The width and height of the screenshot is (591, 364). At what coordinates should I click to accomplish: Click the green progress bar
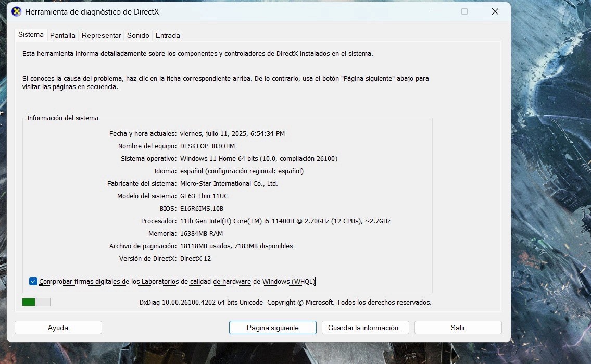pyautogui.click(x=36, y=302)
